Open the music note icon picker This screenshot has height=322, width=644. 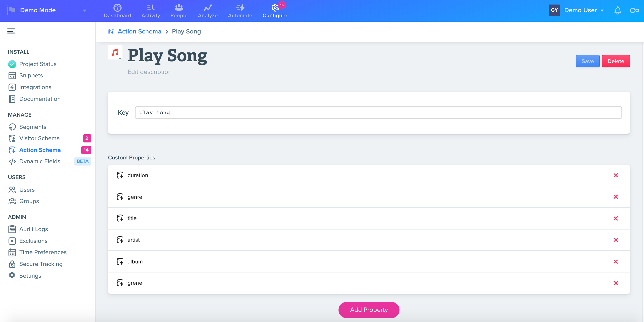(x=115, y=52)
